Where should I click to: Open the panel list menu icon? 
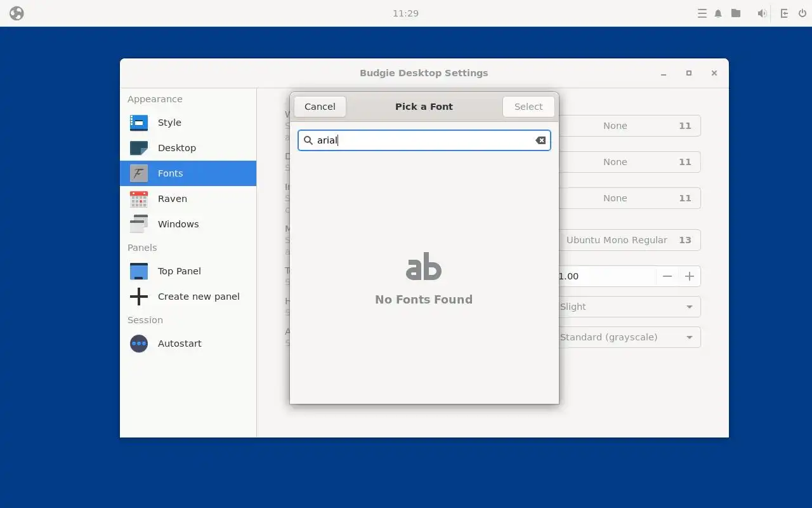click(x=702, y=13)
